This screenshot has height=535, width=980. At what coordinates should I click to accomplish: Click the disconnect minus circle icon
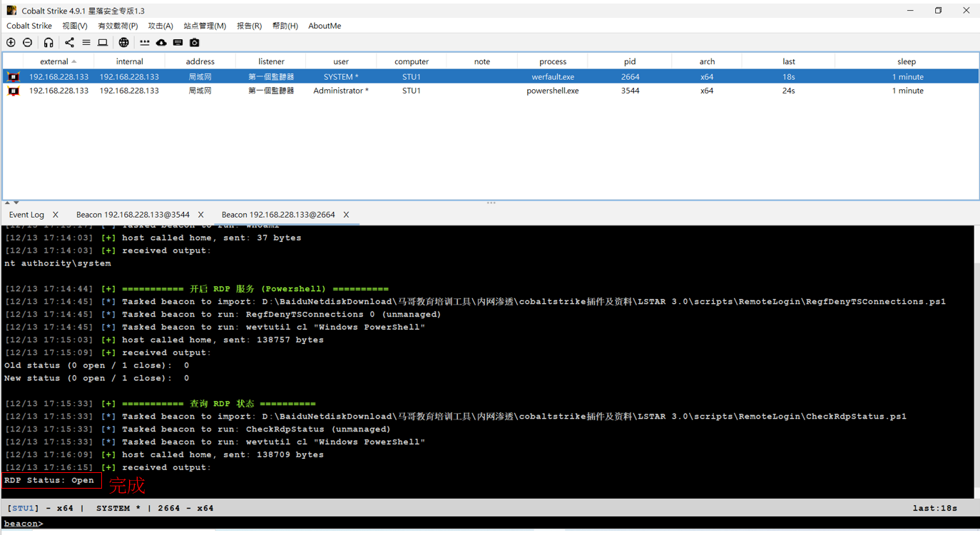point(28,43)
